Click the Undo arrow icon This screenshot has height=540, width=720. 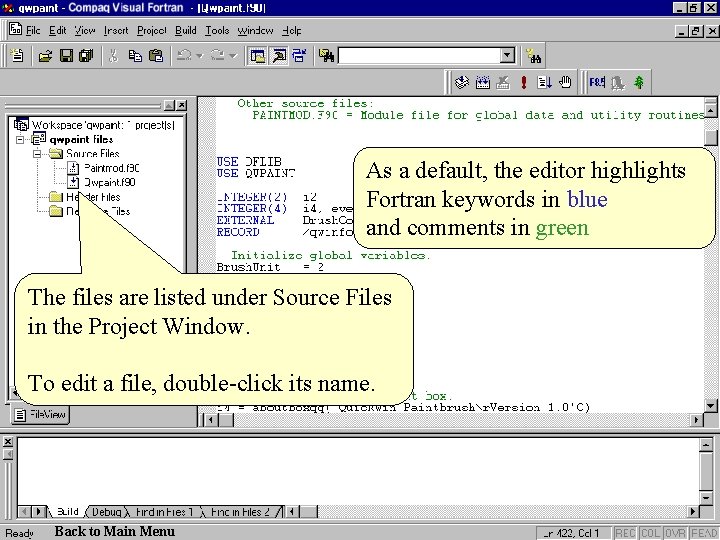pos(185,56)
